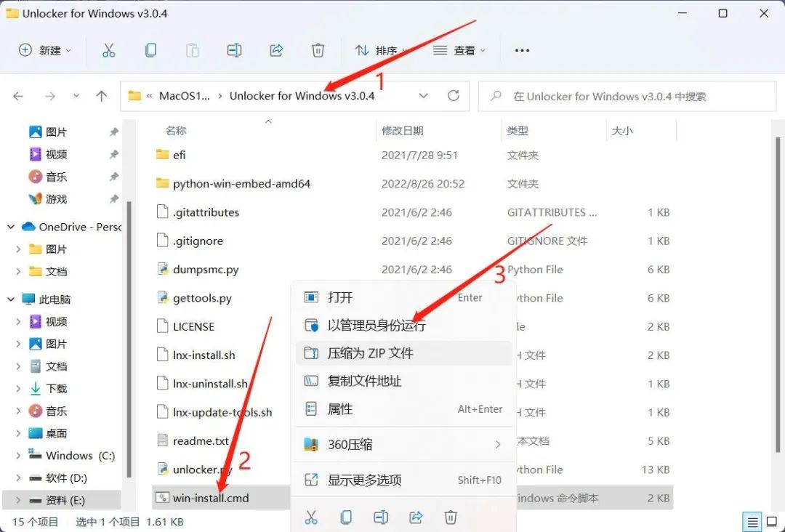Click the navigation pane scrollbar

129,340
